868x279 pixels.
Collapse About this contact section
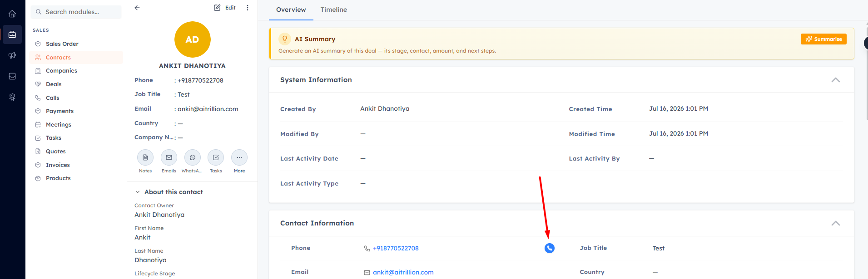tap(137, 192)
